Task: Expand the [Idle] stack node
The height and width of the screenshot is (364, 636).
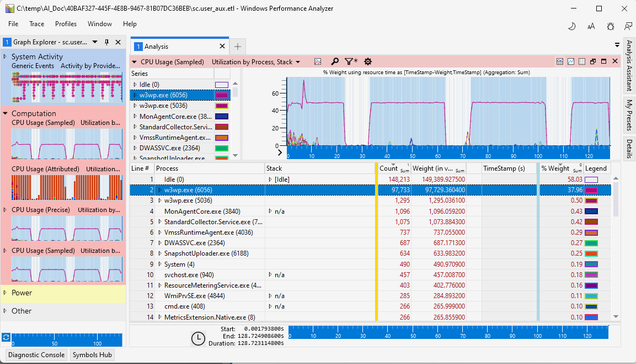Action: click(x=270, y=179)
